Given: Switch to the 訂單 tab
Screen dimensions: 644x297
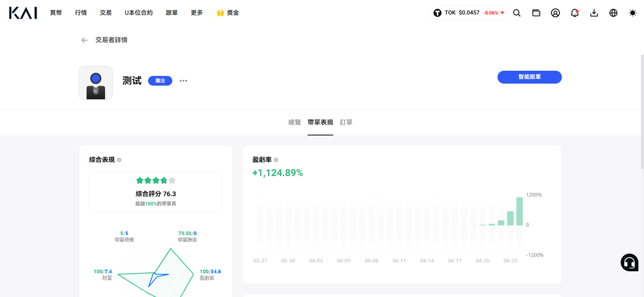Looking at the screenshot, I should click(346, 122).
